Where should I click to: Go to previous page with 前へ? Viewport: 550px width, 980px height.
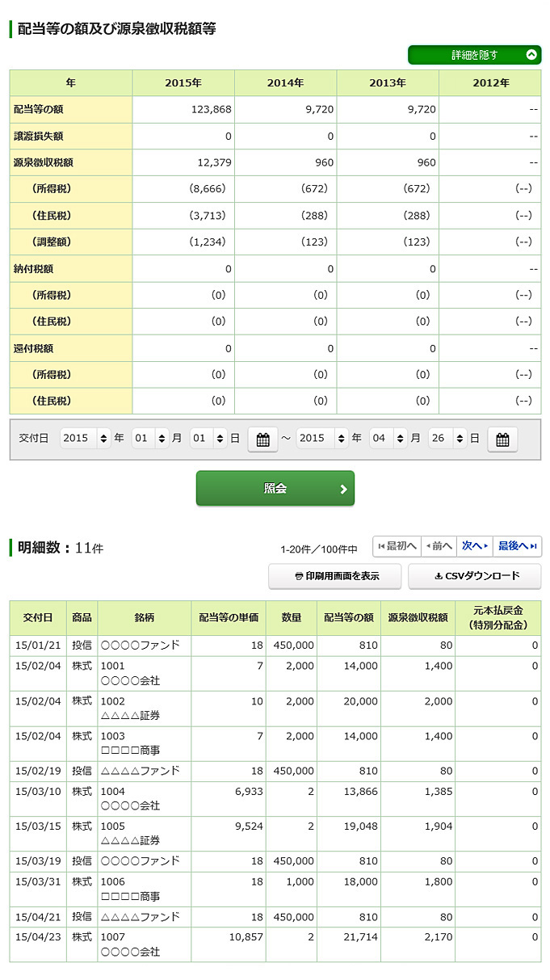tap(439, 546)
